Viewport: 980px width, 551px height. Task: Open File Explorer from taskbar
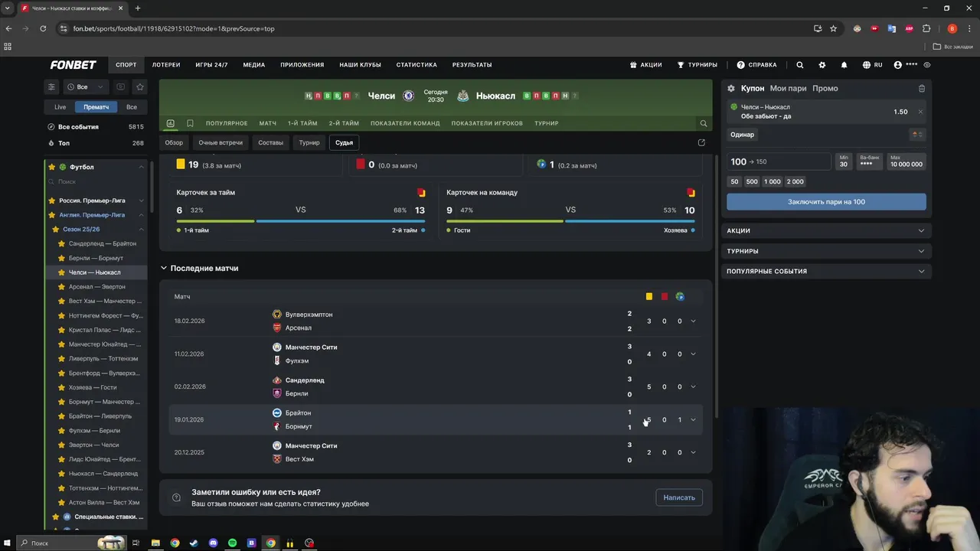tap(155, 543)
